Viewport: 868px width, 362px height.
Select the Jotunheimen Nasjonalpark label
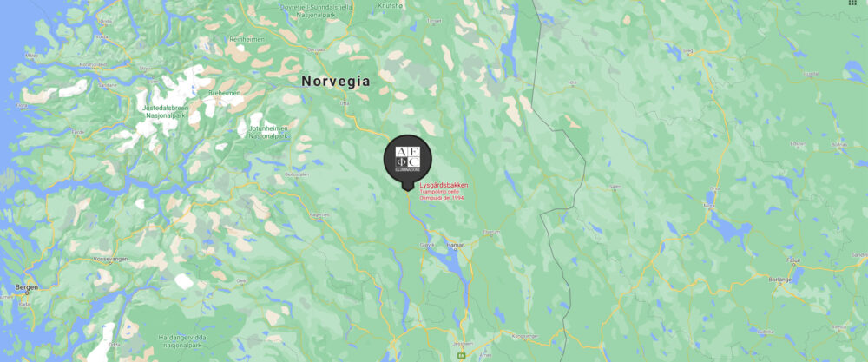(x=268, y=132)
